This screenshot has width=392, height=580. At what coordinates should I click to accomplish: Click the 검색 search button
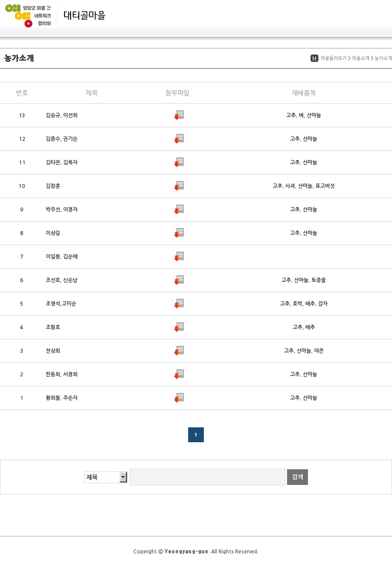click(x=297, y=477)
